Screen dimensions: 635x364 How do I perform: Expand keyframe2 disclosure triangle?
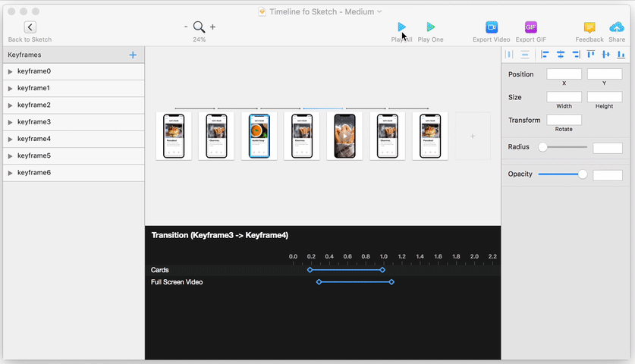coord(10,105)
